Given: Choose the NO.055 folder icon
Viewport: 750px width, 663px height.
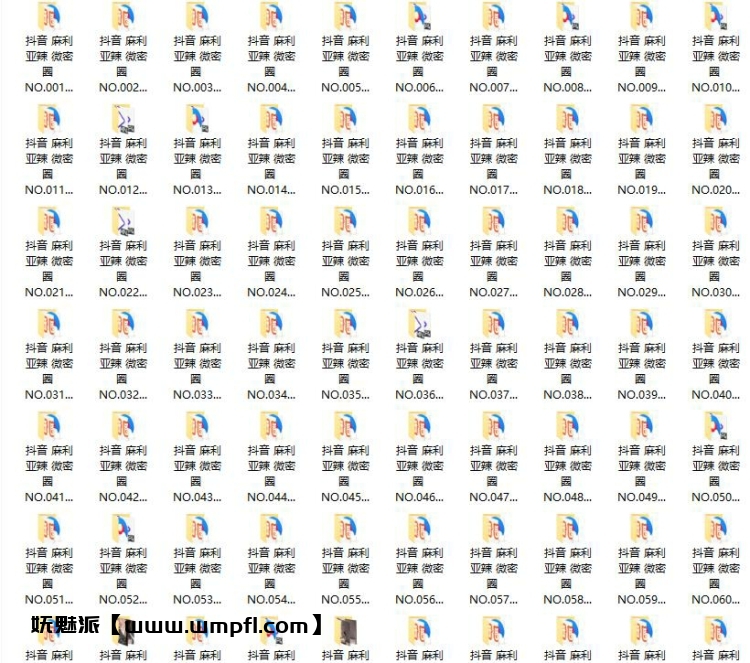Looking at the screenshot, I should 345,528.
